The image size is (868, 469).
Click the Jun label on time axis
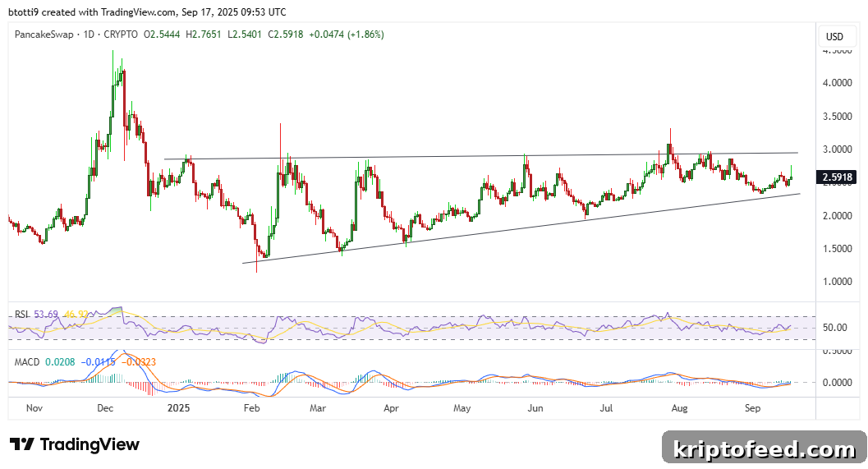coord(535,408)
